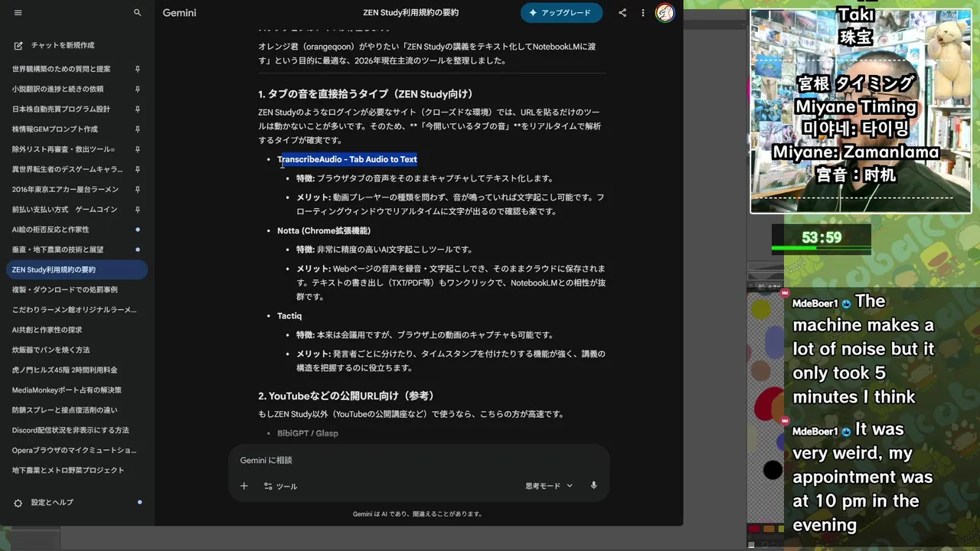Click the Gemini logo title
Screen dimensions: 980x551
(179, 13)
